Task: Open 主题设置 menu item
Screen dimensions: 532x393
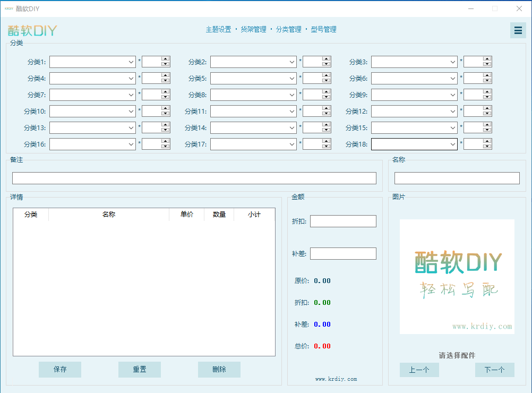Action: pyautogui.click(x=218, y=30)
